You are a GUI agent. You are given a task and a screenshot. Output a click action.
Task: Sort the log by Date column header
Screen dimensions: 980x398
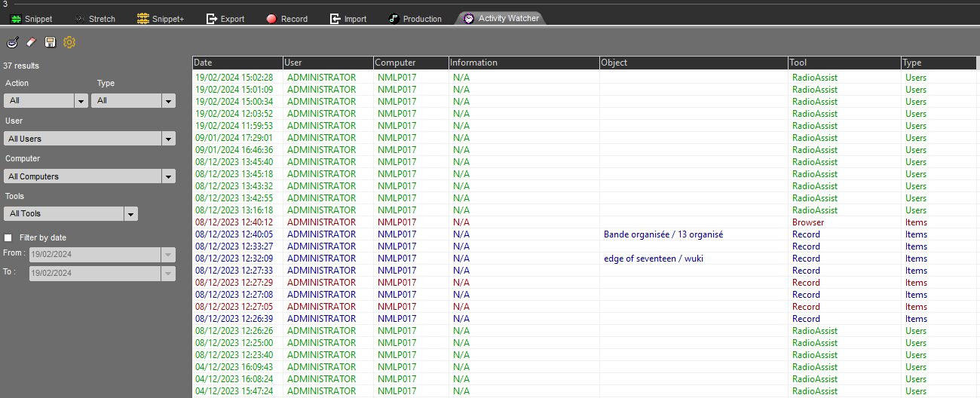pos(237,63)
